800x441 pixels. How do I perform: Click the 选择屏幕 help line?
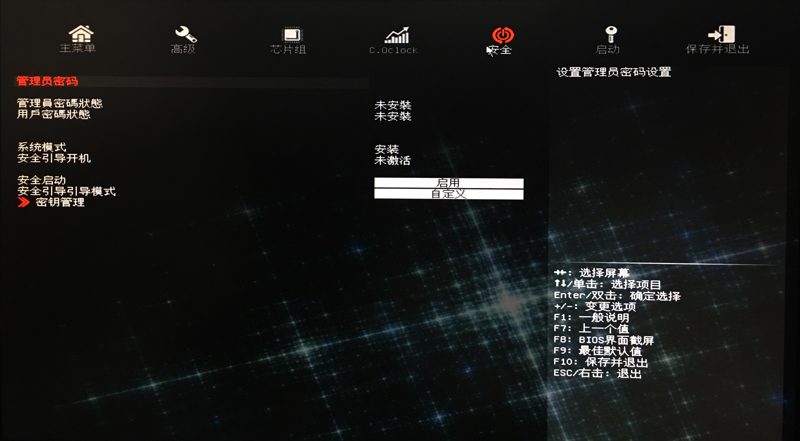(x=591, y=273)
